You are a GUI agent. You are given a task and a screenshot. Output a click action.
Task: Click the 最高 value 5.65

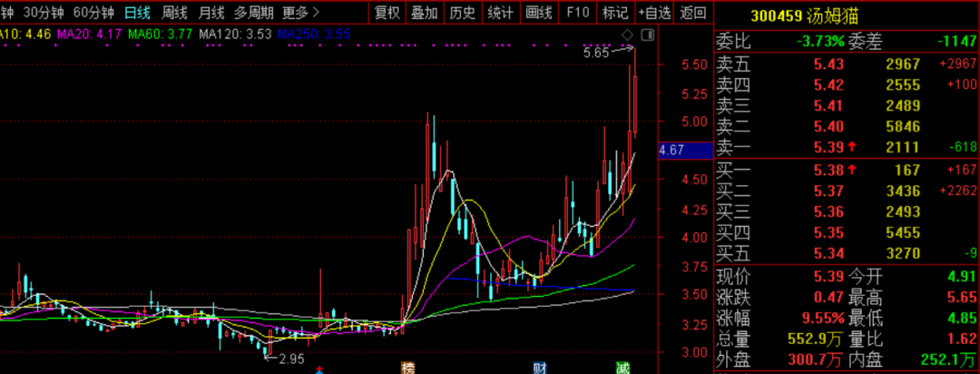(961, 297)
